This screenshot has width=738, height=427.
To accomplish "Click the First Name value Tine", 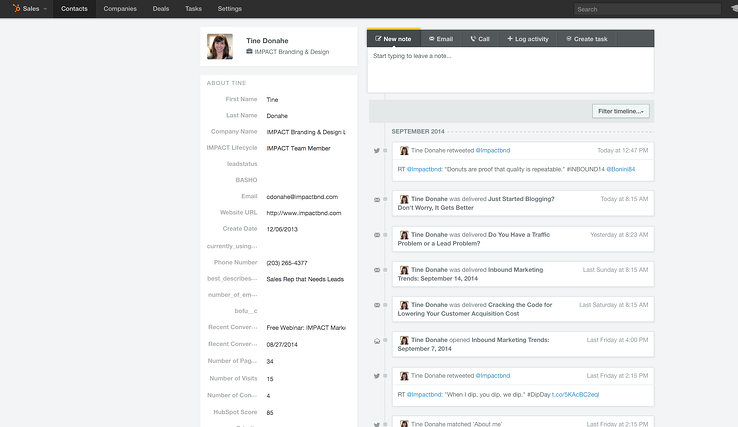I will pyautogui.click(x=272, y=100).
